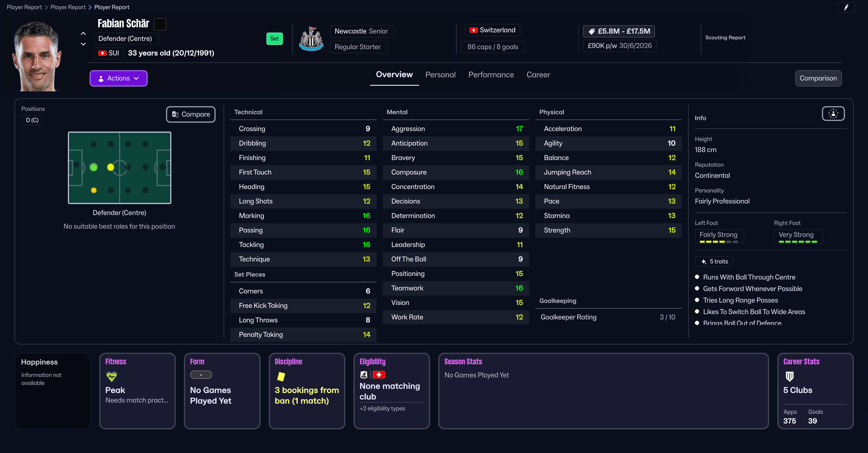Open the edit pencil in the top-right corner
This screenshot has width=868, height=453.
(x=847, y=7)
